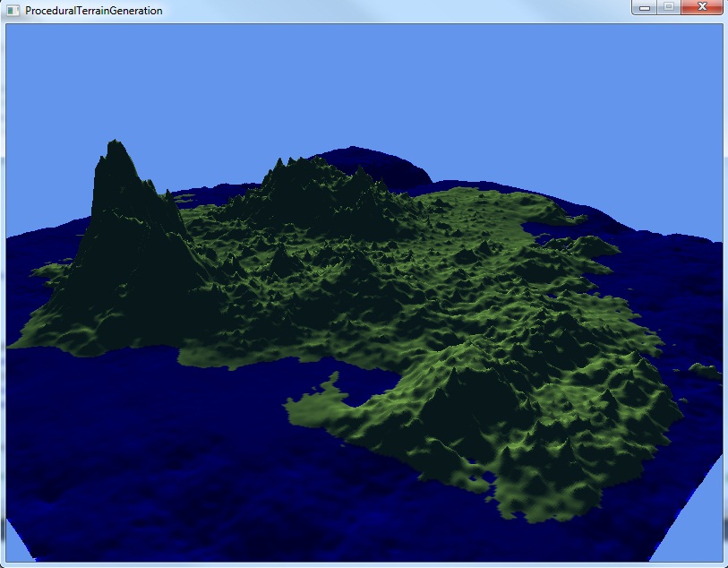Click the water inlet on the island's upper right
This screenshot has height=568, width=728.
tap(555, 235)
